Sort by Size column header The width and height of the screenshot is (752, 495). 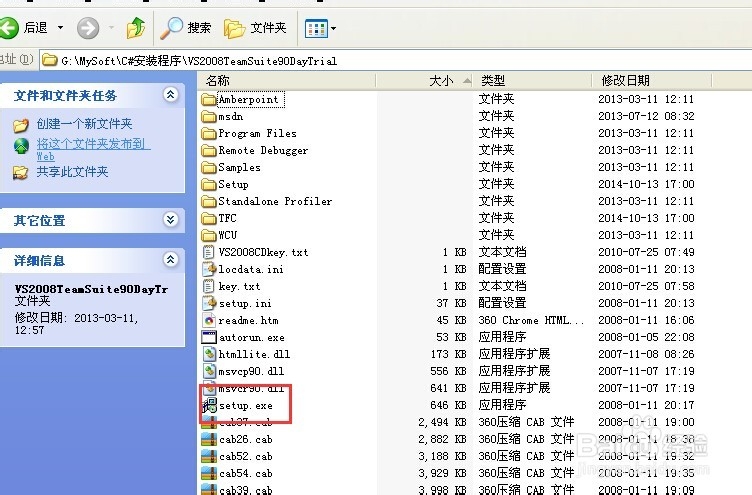pyautogui.click(x=424, y=81)
